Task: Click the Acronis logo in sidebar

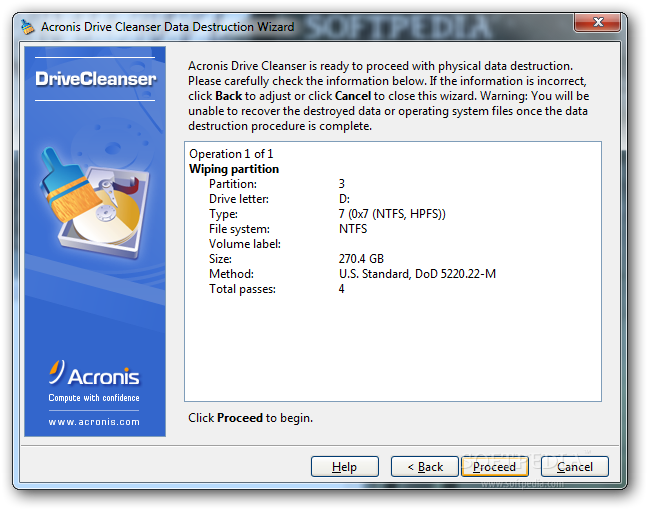Action: 95,373
